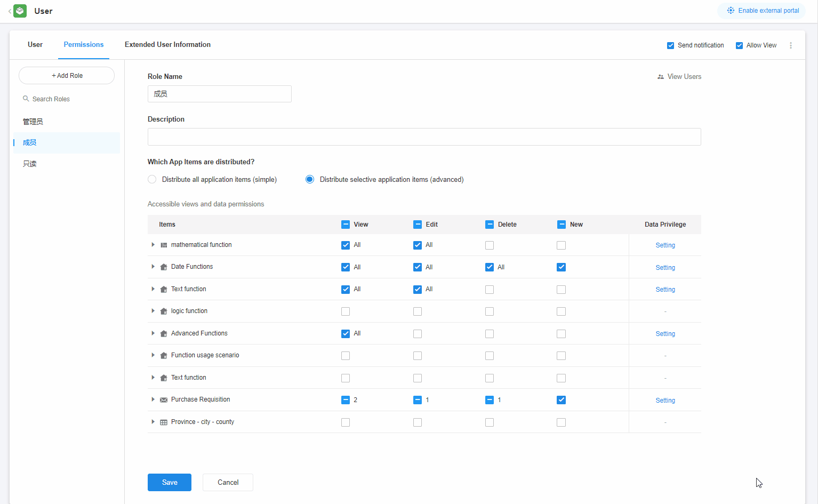818x504 pixels.
Task: Click the mathematical function item icon
Action: (164, 245)
